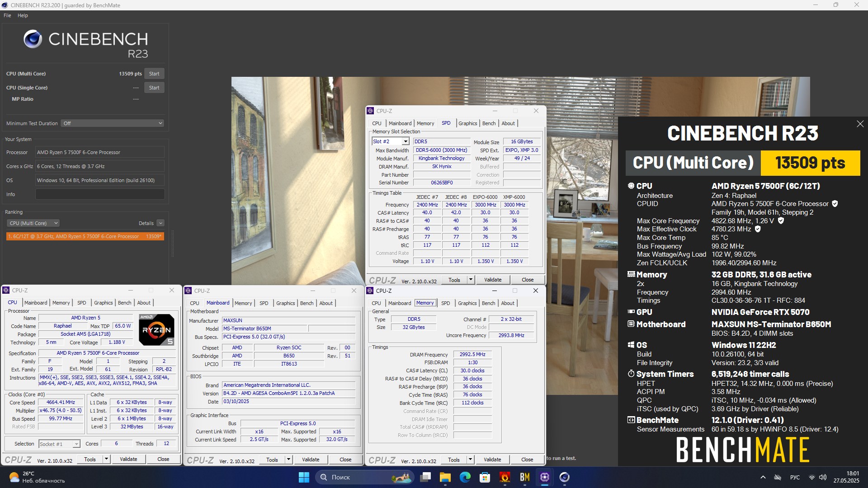Click Validate in CPU-Z CPU window

128,459
